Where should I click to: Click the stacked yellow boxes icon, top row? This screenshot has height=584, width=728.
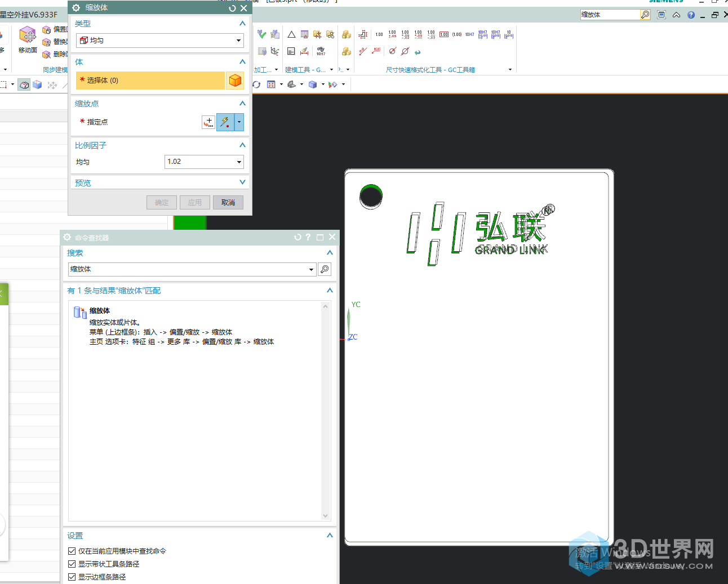[x=346, y=34]
